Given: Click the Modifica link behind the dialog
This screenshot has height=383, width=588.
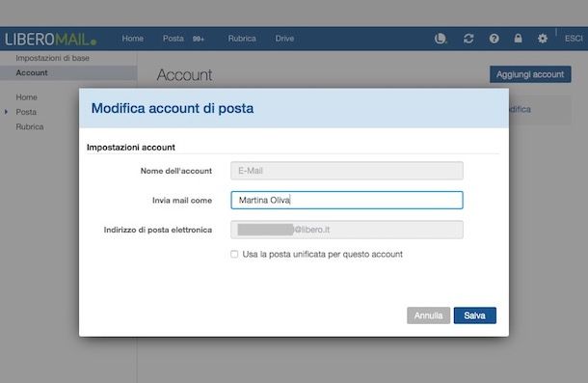Looking at the screenshot, I should (x=521, y=109).
